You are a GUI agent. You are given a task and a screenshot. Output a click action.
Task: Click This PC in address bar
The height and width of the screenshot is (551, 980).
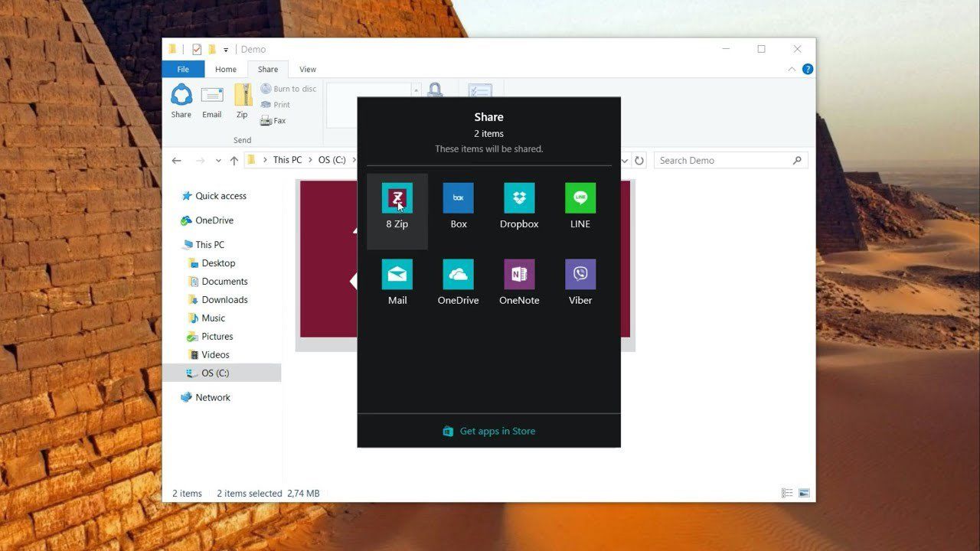tap(287, 160)
